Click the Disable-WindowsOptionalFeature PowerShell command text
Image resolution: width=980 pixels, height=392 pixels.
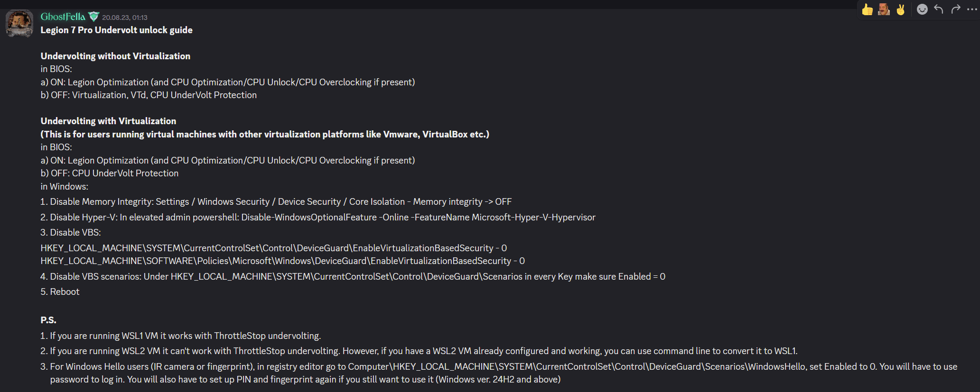(x=418, y=218)
